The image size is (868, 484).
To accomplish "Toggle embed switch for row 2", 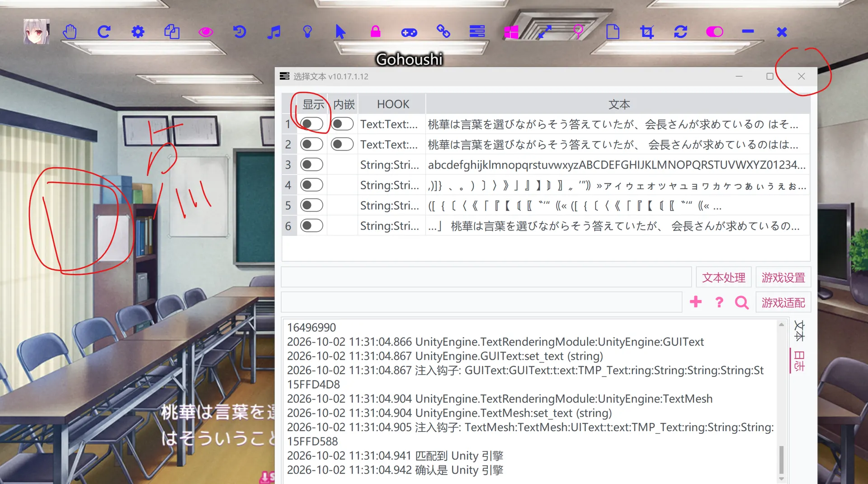I will point(342,144).
